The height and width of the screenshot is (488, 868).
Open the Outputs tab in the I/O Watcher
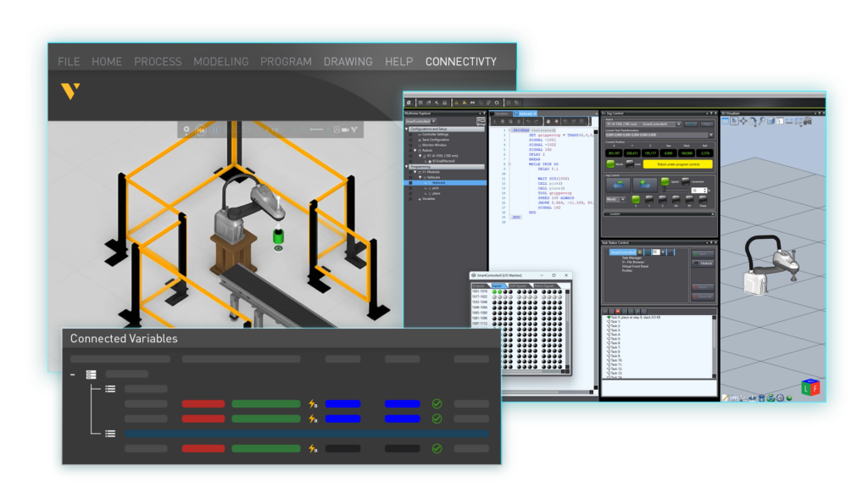[x=480, y=286]
